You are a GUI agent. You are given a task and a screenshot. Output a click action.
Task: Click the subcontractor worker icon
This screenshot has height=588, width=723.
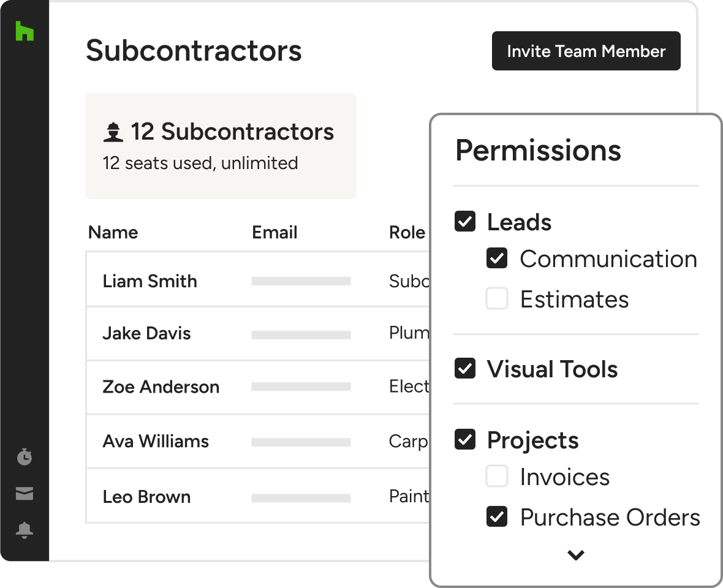click(113, 132)
